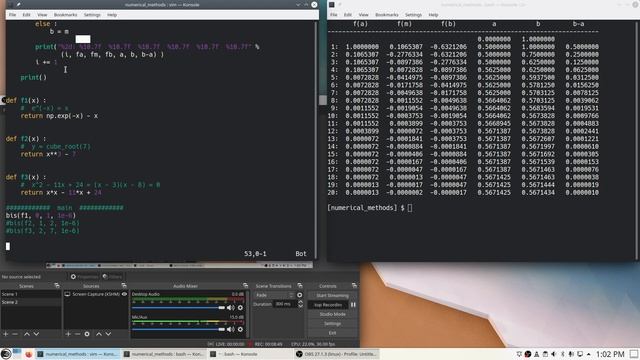The height and width of the screenshot is (360, 640).
Task: Open Bluetooth in system tray
Action: pos(562,354)
